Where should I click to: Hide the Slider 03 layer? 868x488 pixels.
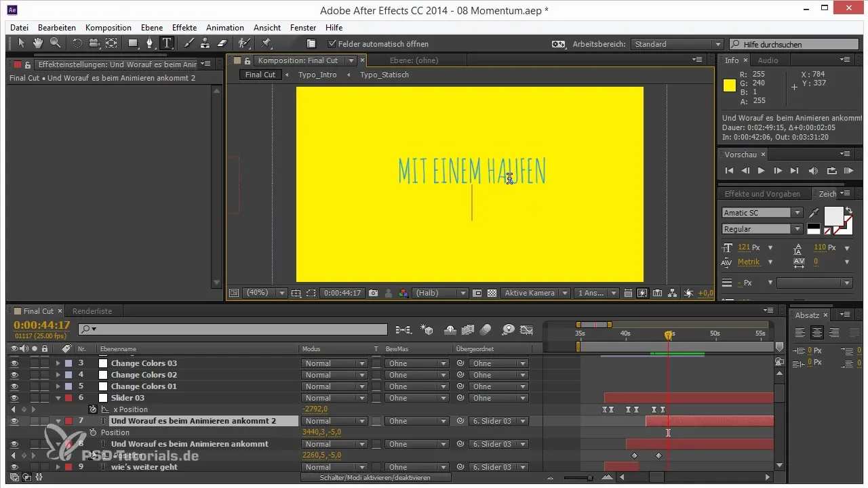14,398
